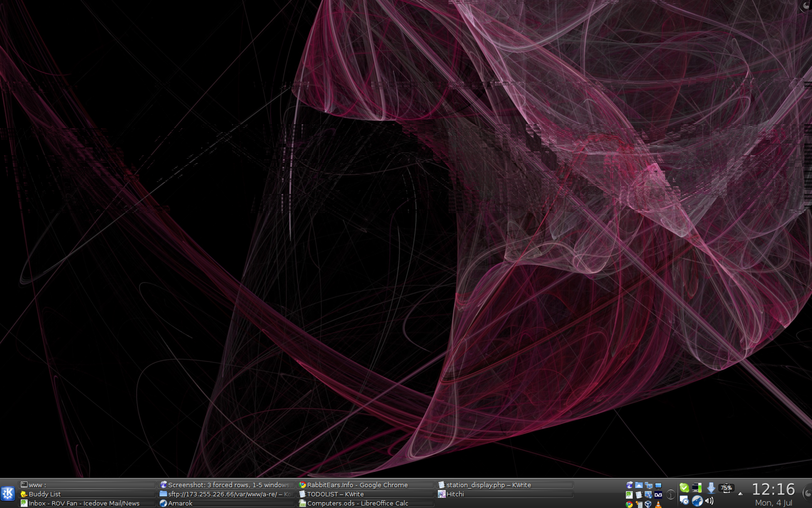
Task: Open the Amarok wolf tray icon
Action: coord(697,501)
